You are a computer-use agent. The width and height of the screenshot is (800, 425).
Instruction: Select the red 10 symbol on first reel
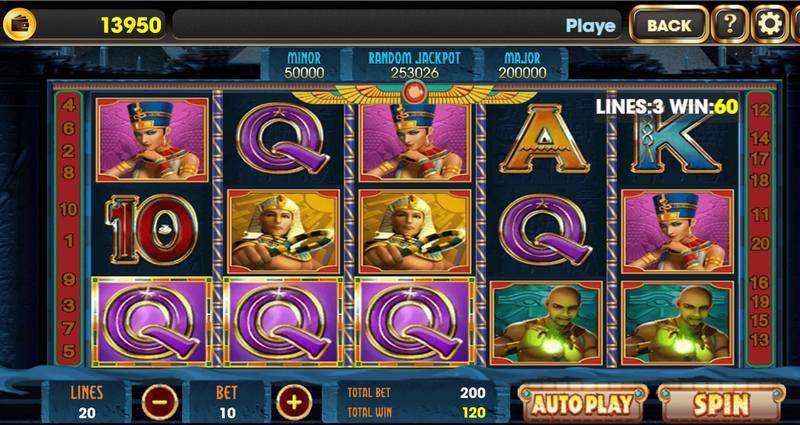152,230
